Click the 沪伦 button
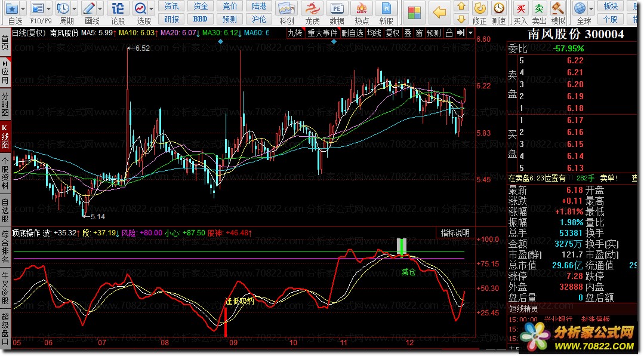This screenshot has height=356, width=644. (x=259, y=19)
